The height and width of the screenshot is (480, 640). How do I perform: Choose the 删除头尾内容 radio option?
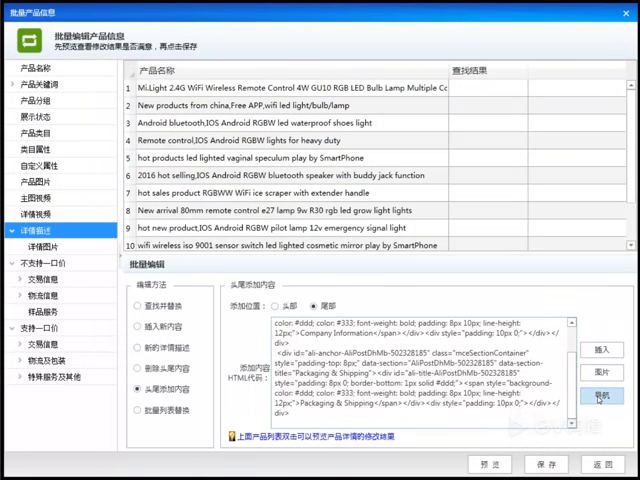[137, 369]
